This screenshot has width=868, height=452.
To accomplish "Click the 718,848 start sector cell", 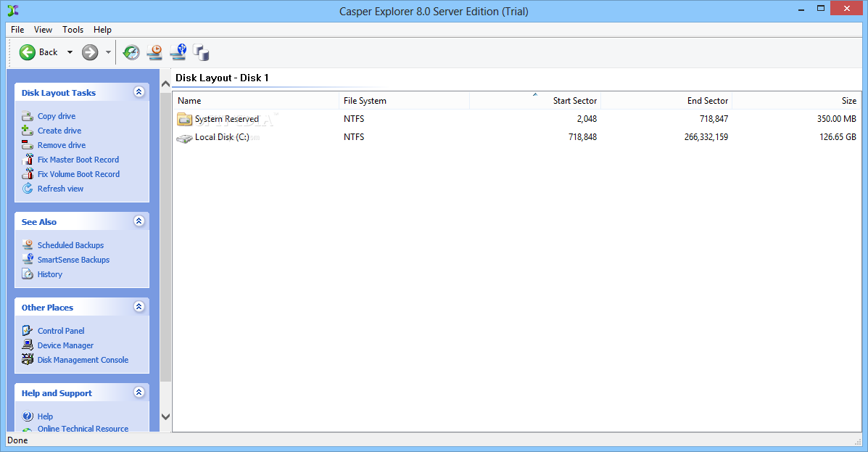I will (582, 137).
